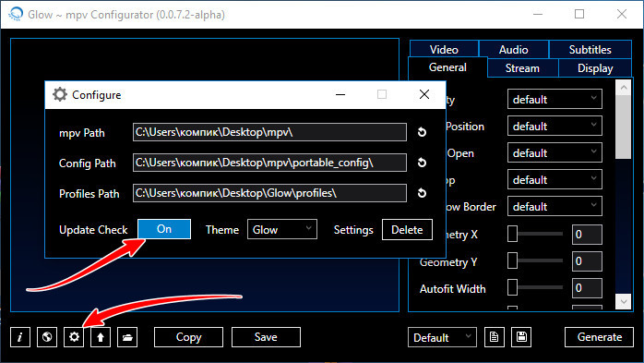Open the Default profile dropdown
Viewport: 644px width, 363px height.
442,337
